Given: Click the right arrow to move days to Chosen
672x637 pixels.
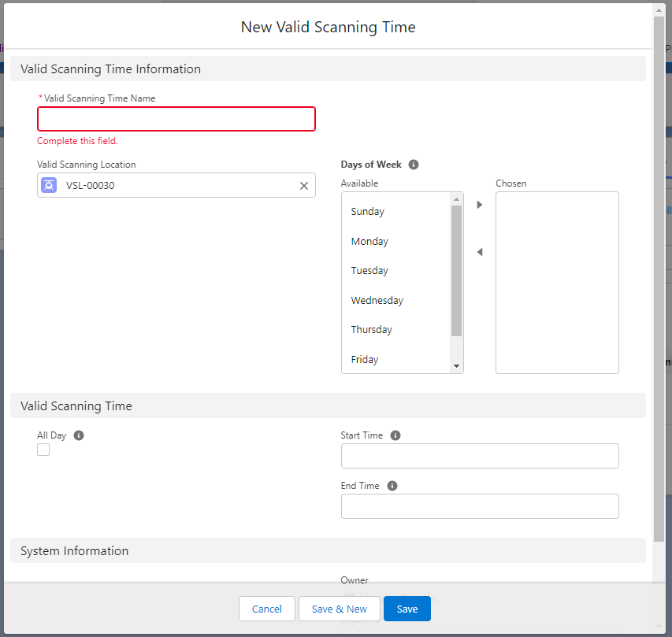Looking at the screenshot, I should [x=479, y=204].
